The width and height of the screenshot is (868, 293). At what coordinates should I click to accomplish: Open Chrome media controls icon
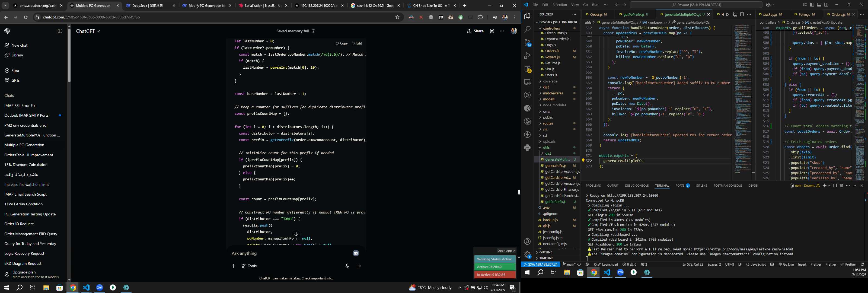pos(495,17)
